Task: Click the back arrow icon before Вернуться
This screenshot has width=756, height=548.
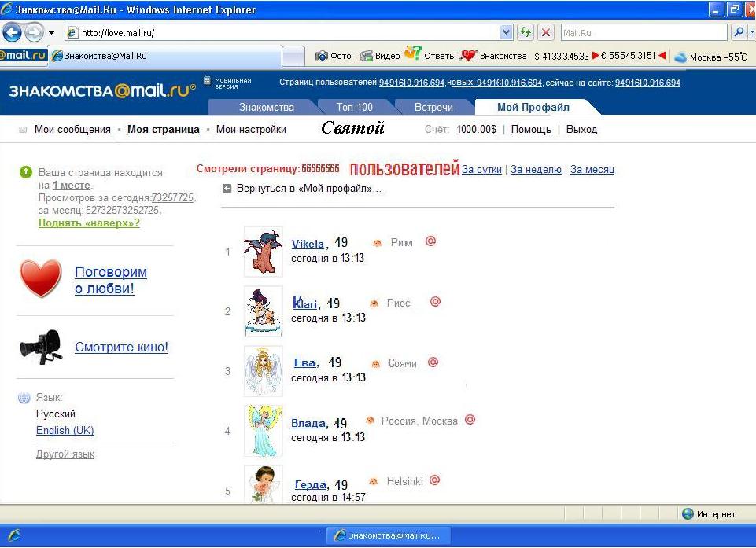Action: pos(227,189)
